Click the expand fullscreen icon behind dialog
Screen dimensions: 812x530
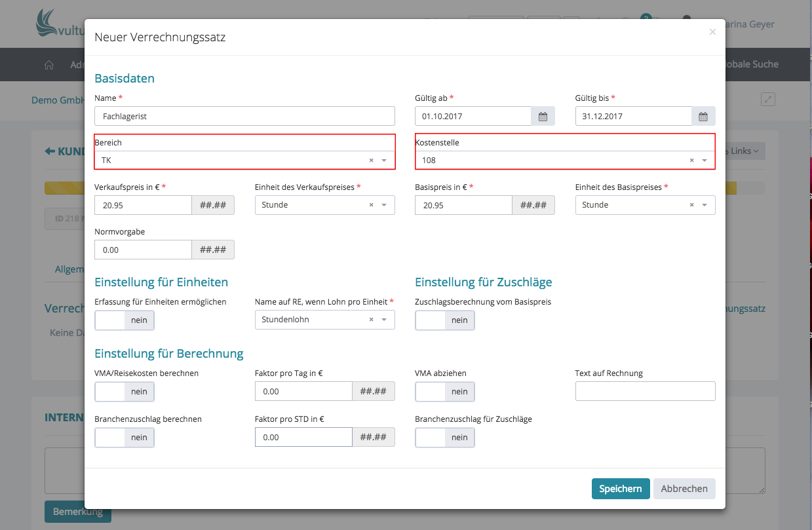coord(768,100)
